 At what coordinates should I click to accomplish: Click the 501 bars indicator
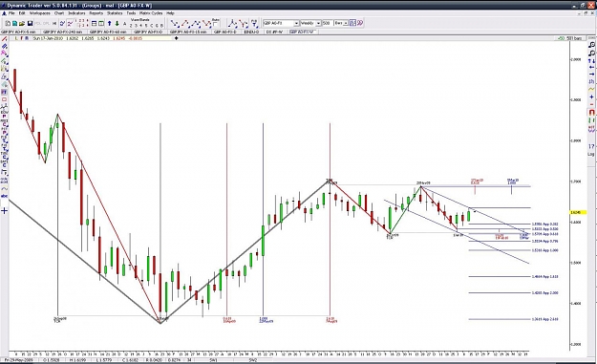[x=575, y=38]
